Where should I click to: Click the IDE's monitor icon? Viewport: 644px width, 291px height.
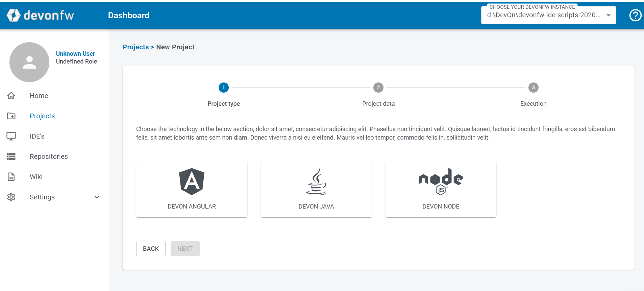(11, 136)
